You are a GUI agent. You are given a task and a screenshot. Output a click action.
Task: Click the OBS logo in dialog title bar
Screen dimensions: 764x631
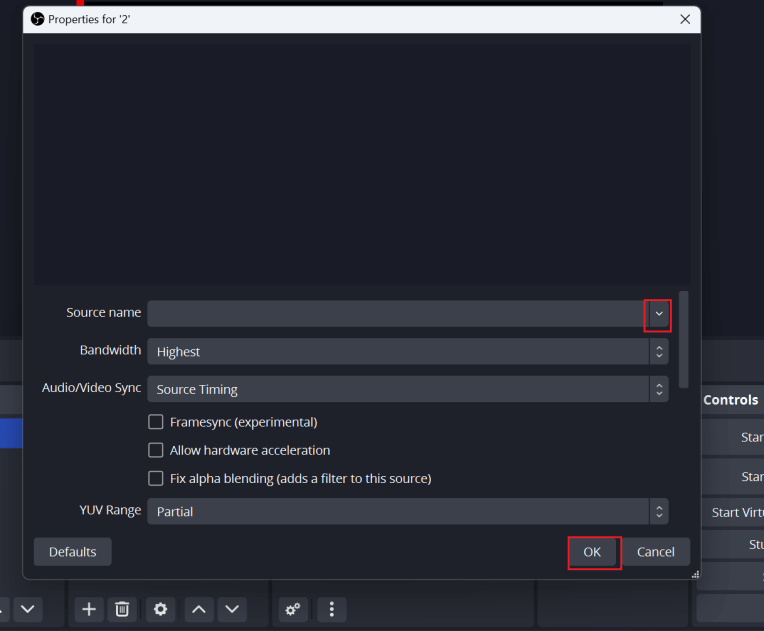click(38, 19)
